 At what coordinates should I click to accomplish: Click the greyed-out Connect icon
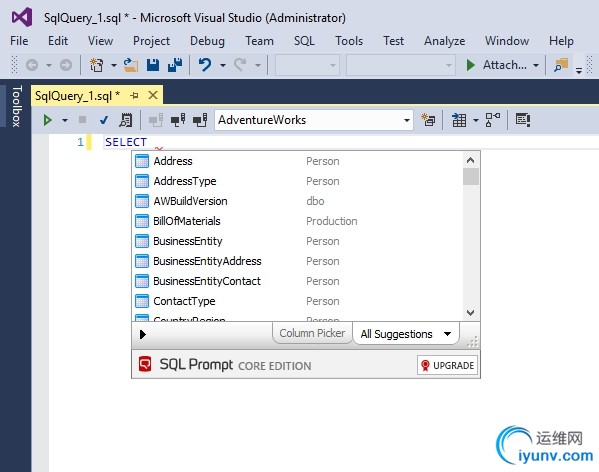[156, 120]
